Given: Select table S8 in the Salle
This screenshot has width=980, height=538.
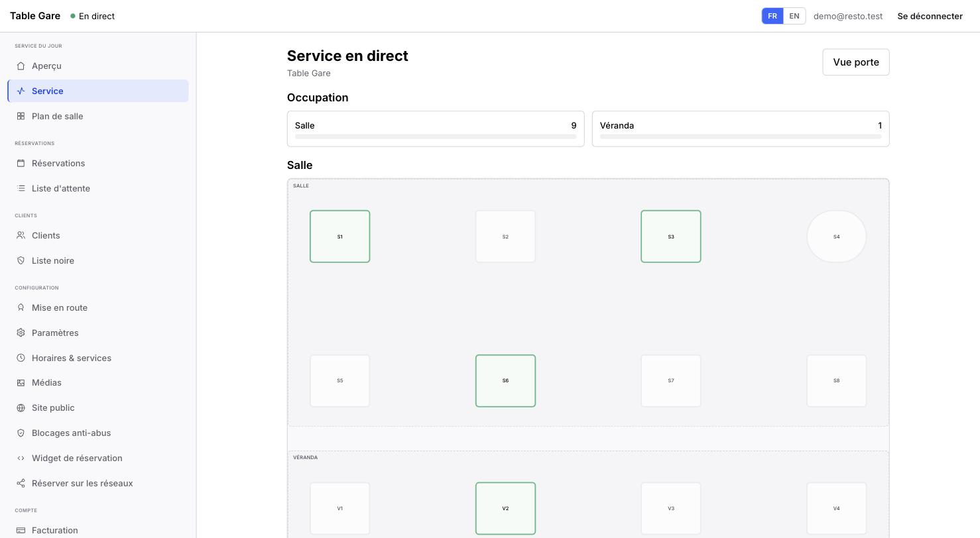Looking at the screenshot, I should pos(837,381).
